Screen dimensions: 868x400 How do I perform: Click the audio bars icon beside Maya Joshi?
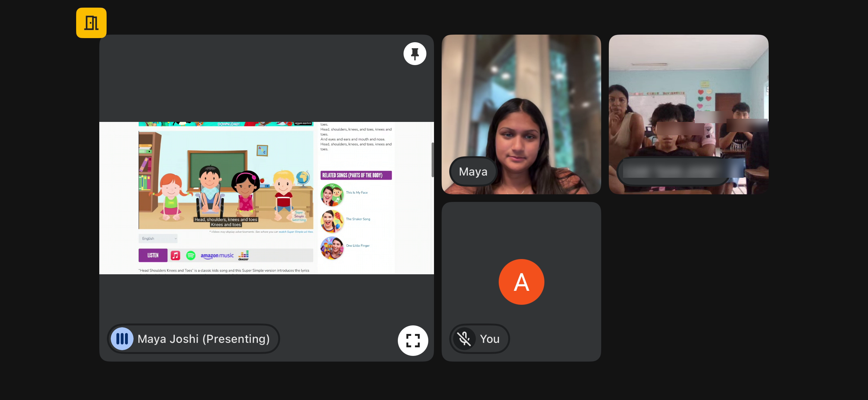122,339
